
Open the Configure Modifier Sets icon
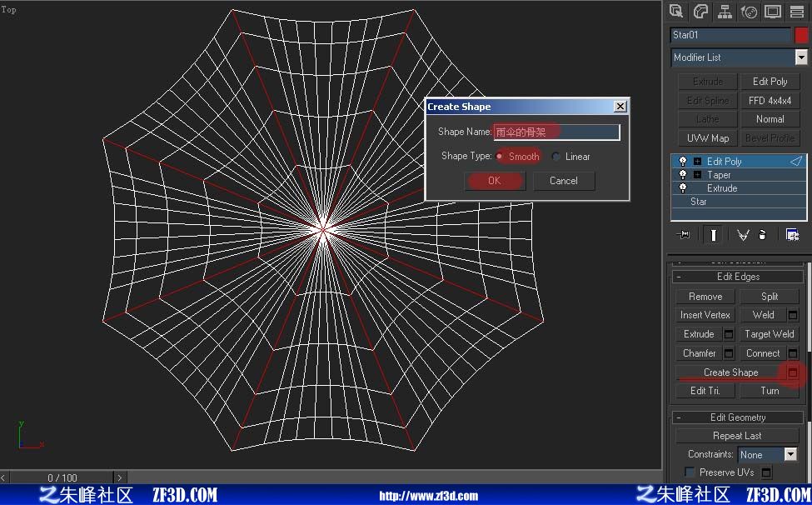click(792, 235)
